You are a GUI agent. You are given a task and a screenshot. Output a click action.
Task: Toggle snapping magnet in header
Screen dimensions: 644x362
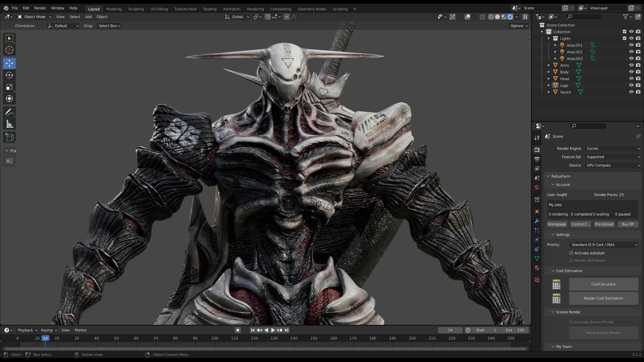[268, 17]
